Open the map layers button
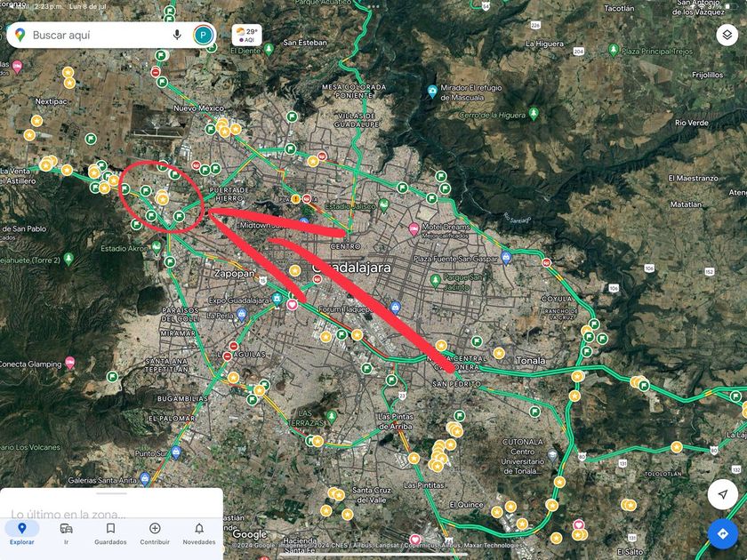Screen dimensions: 747x560 click(727, 35)
